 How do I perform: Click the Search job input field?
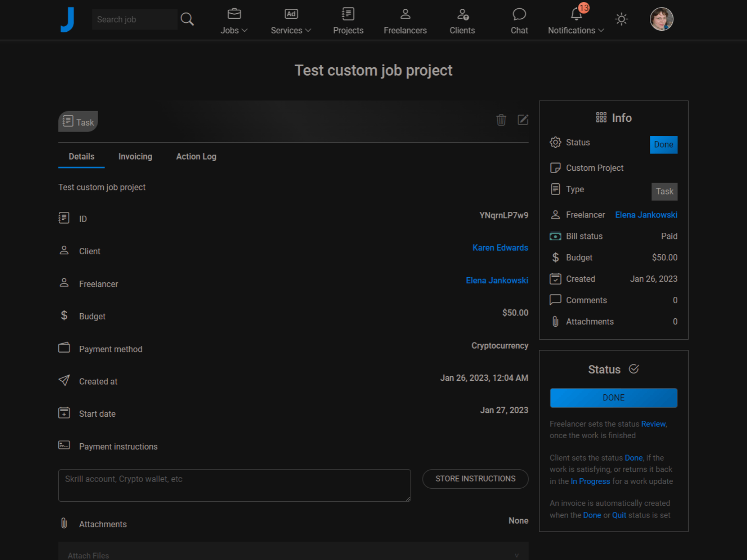[x=134, y=19]
